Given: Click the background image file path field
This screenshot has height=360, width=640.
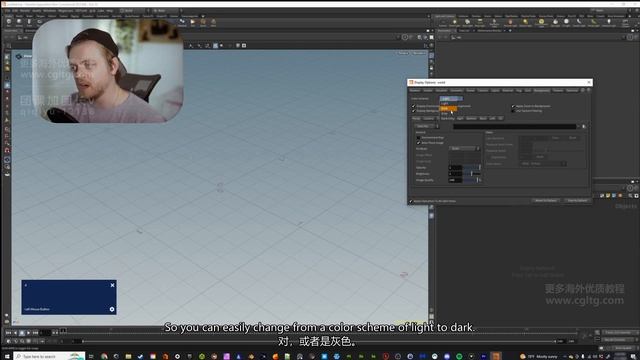Looking at the screenshot, I should (x=515, y=127).
